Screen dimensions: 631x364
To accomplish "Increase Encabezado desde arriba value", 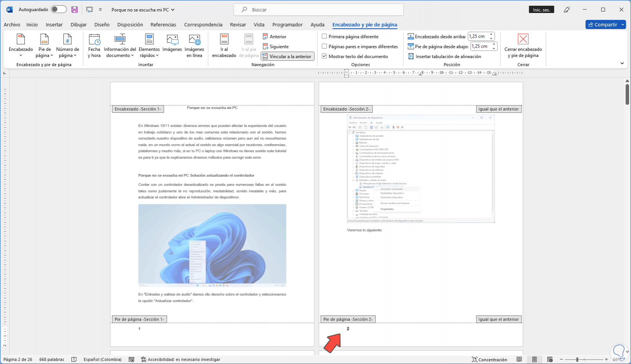I will point(491,35).
